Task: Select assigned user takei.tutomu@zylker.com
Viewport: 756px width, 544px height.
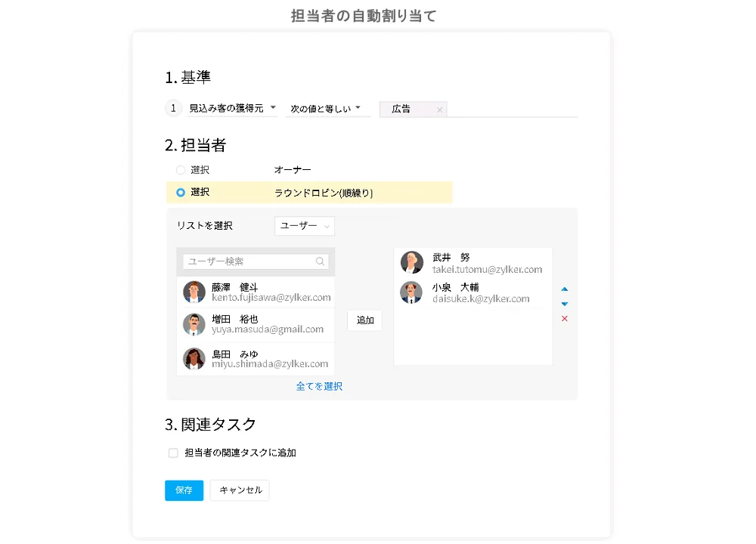Action: click(x=472, y=263)
